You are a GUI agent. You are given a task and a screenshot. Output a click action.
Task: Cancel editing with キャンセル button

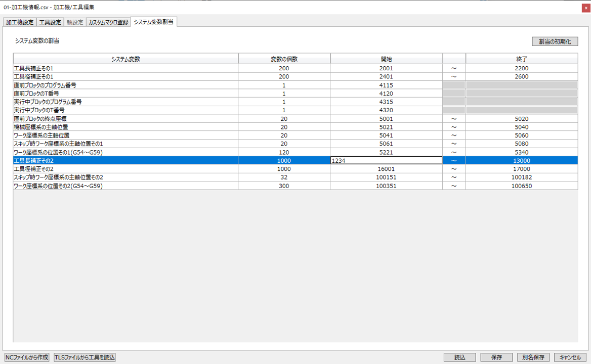coord(570,357)
